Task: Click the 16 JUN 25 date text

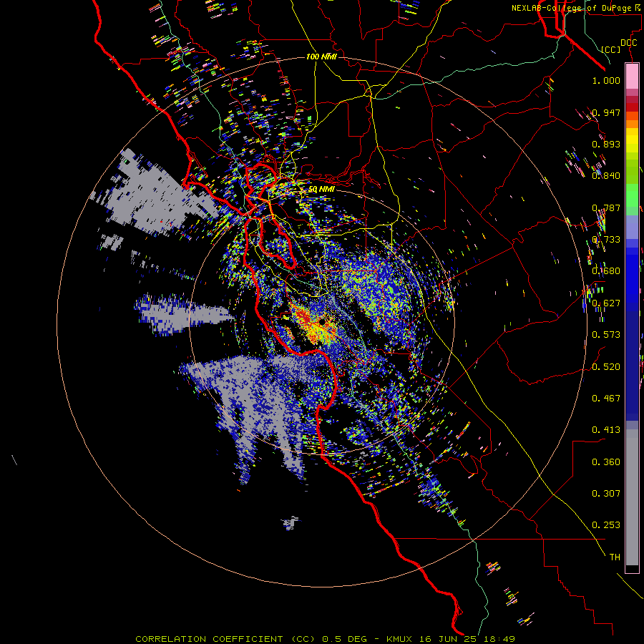Action: pos(448,639)
